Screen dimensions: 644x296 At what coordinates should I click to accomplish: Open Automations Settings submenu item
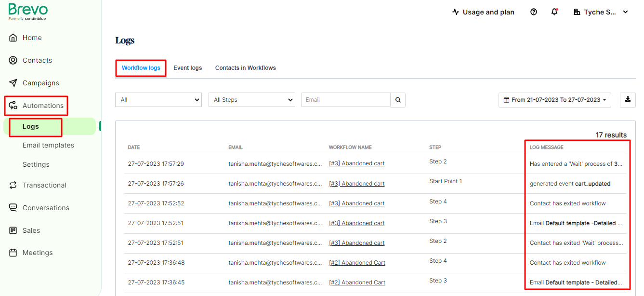(x=36, y=164)
